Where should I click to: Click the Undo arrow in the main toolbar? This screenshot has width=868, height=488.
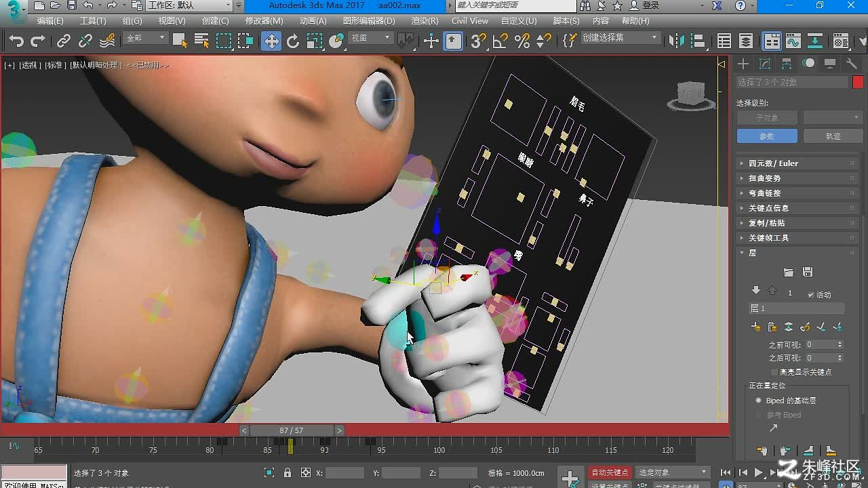click(16, 41)
